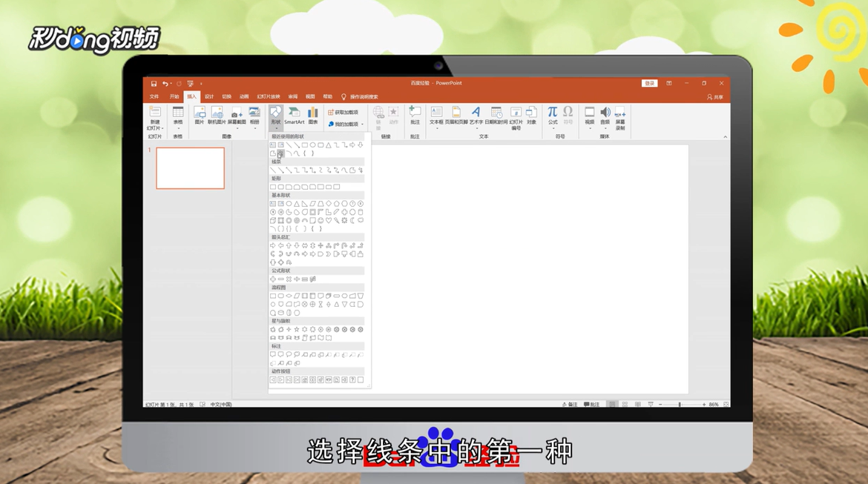Click the zoom out minus button
The image size is (868, 484).
(x=660, y=405)
